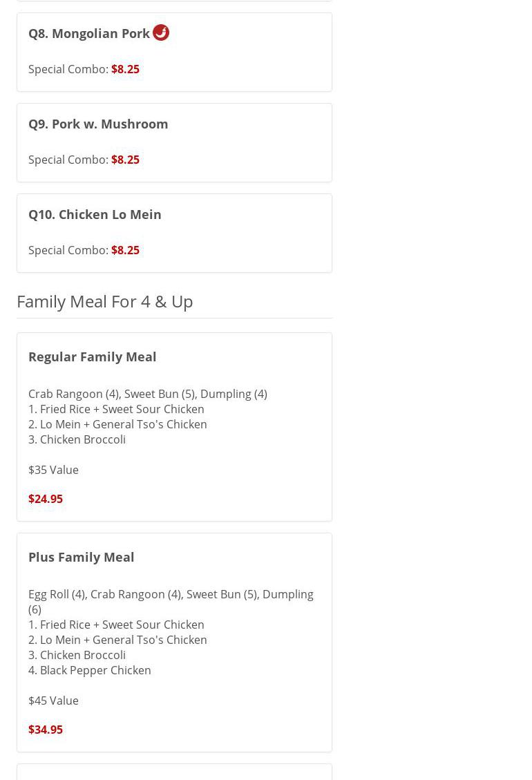Screen dimensions: 532x780
Task: Open the Q10. Chicken Lo Mein item
Action: click(95, 214)
